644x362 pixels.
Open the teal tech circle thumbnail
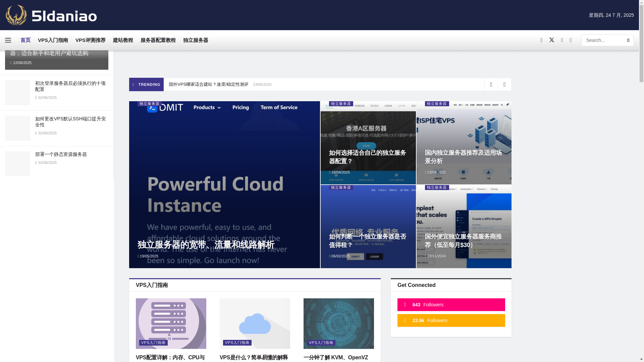tap(339, 323)
